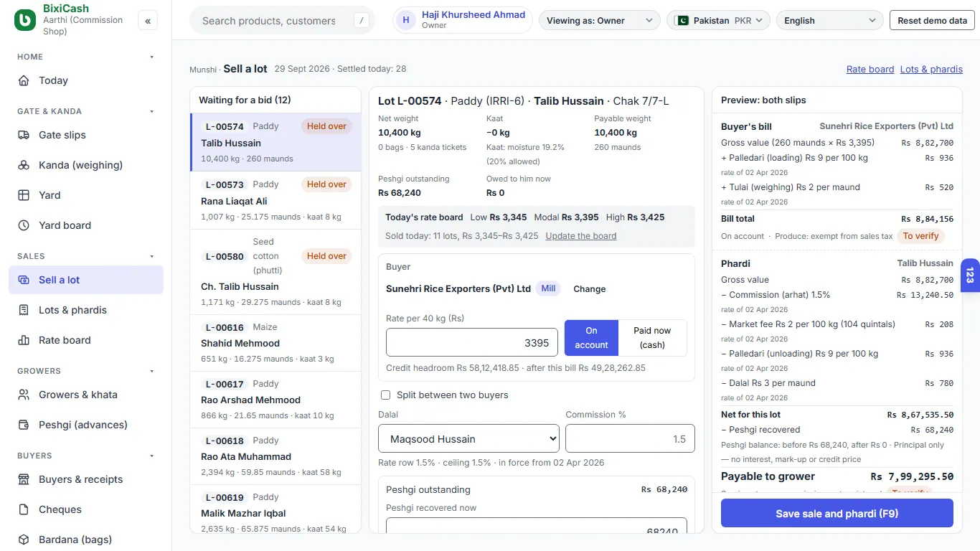Select Paid now (cash) option
This screenshot has width=980, height=551.
[x=652, y=338]
